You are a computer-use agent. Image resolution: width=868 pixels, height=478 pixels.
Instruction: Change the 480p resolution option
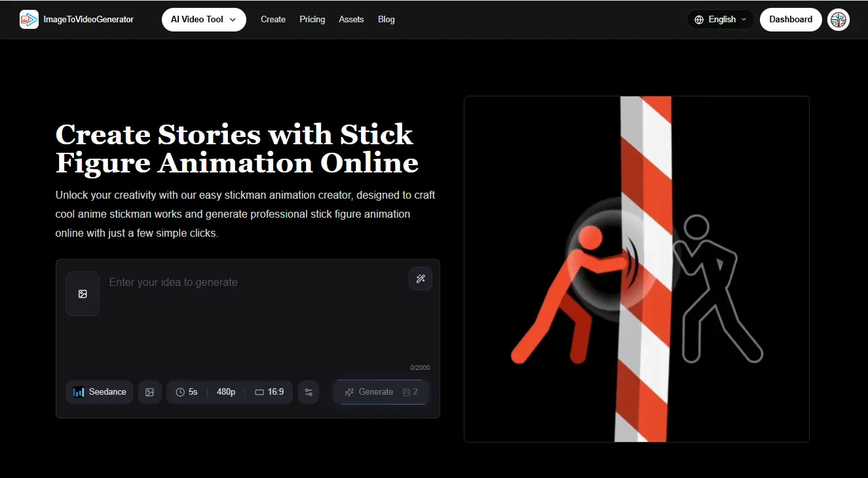226,392
